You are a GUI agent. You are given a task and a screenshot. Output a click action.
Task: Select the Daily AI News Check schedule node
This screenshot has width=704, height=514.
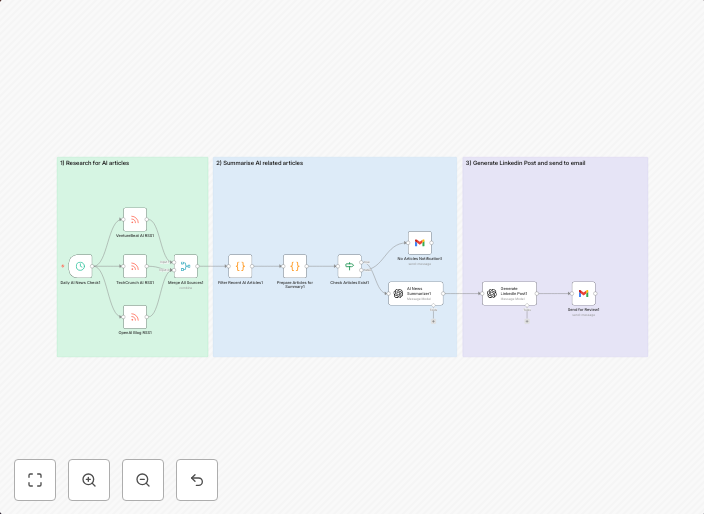[80, 266]
